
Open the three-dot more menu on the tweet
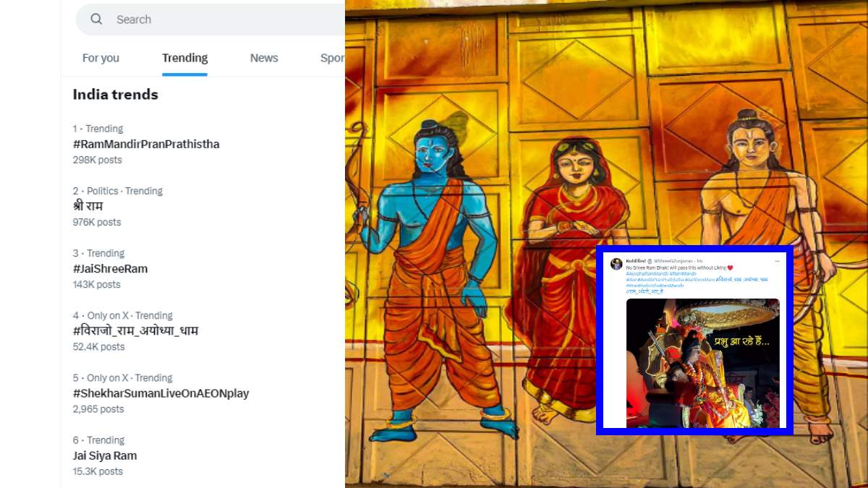[777, 261]
